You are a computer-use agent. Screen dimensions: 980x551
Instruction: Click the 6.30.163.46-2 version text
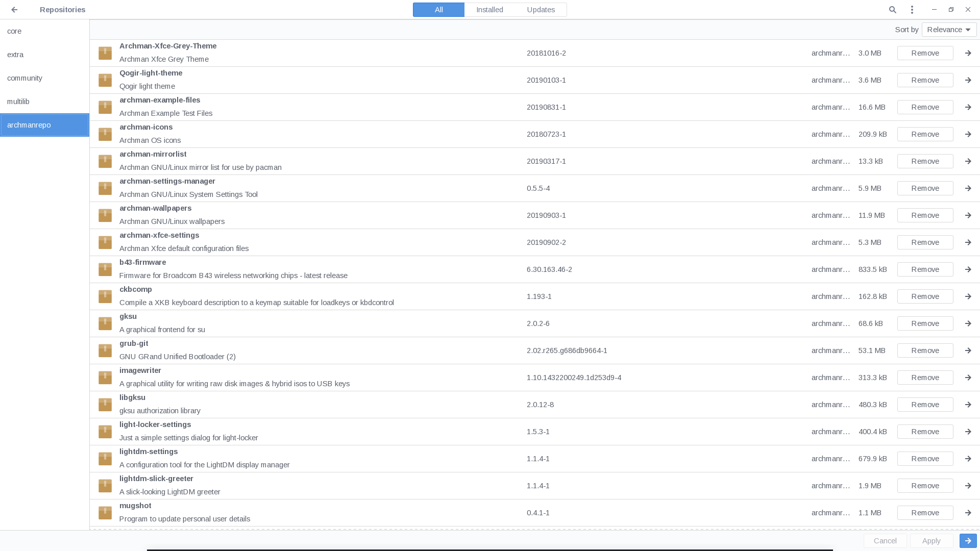coord(549,269)
